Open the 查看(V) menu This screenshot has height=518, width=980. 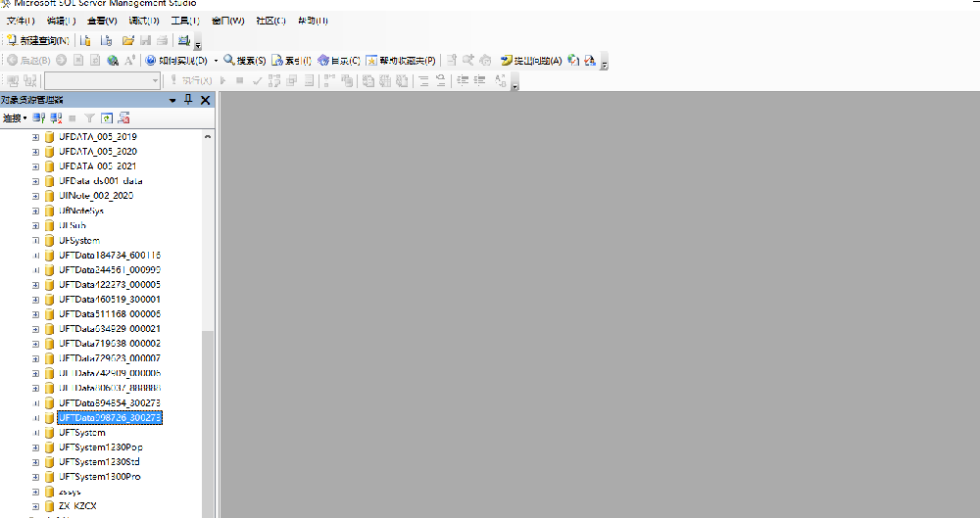[102, 21]
